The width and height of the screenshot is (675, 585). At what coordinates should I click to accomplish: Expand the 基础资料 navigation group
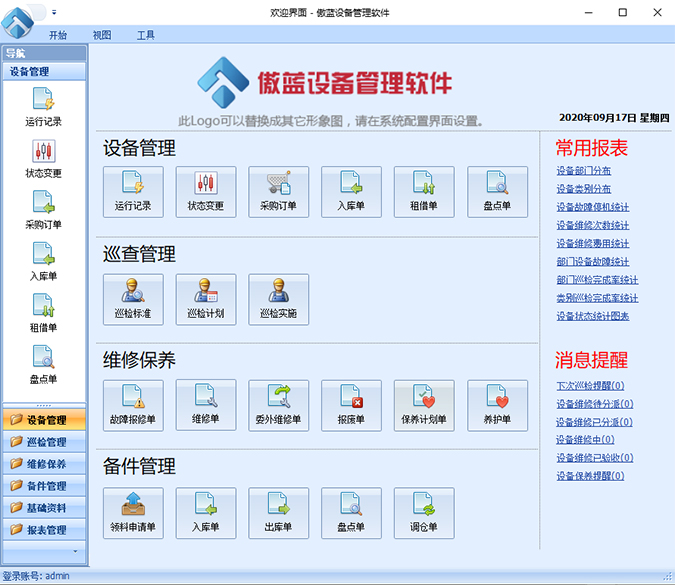(x=45, y=508)
